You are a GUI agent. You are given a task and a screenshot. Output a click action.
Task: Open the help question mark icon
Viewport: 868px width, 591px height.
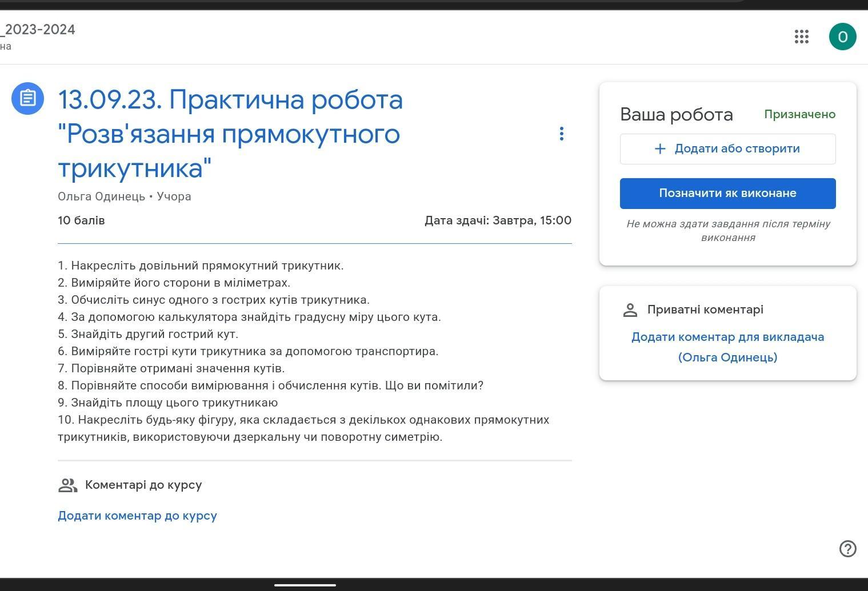[847, 548]
